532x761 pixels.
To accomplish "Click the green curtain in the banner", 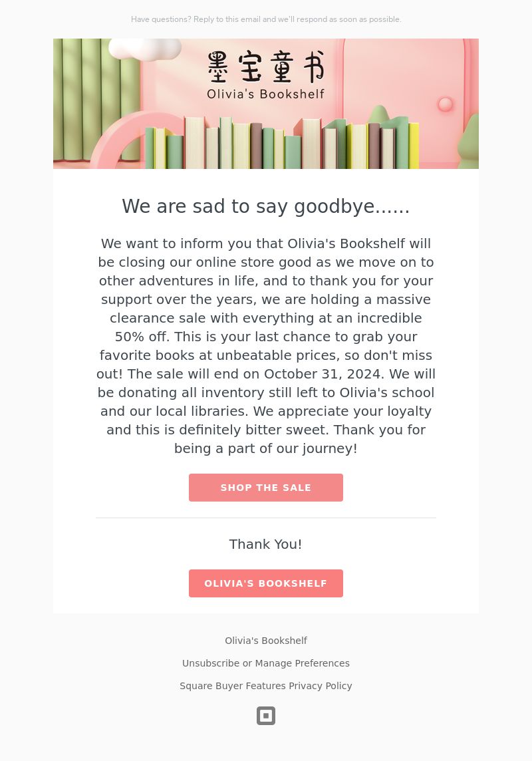I will tap(96, 100).
